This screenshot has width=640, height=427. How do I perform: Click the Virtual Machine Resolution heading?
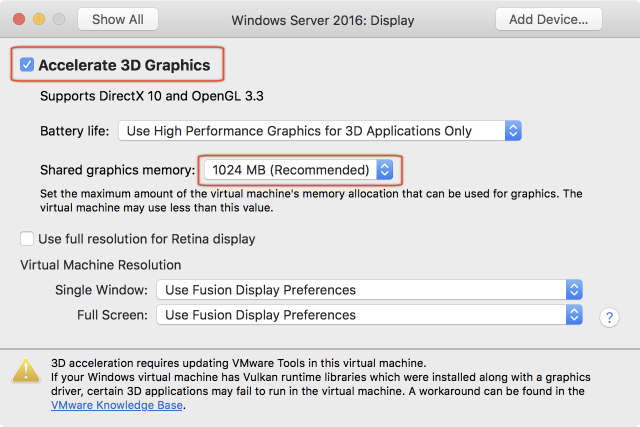click(100, 265)
